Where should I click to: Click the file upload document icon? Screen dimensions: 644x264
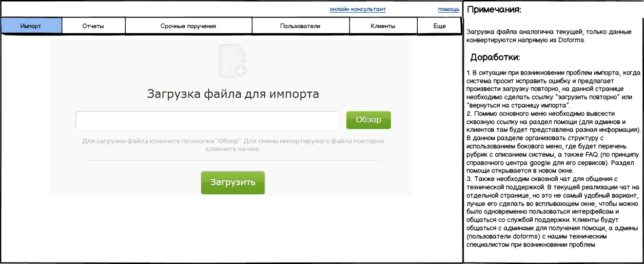click(233, 61)
